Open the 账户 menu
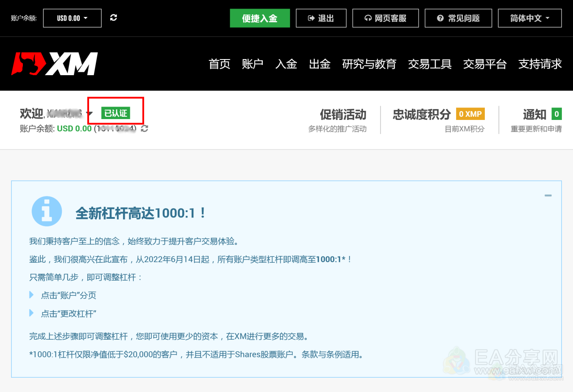The width and height of the screenshot is (573, 392). [252, 64]
